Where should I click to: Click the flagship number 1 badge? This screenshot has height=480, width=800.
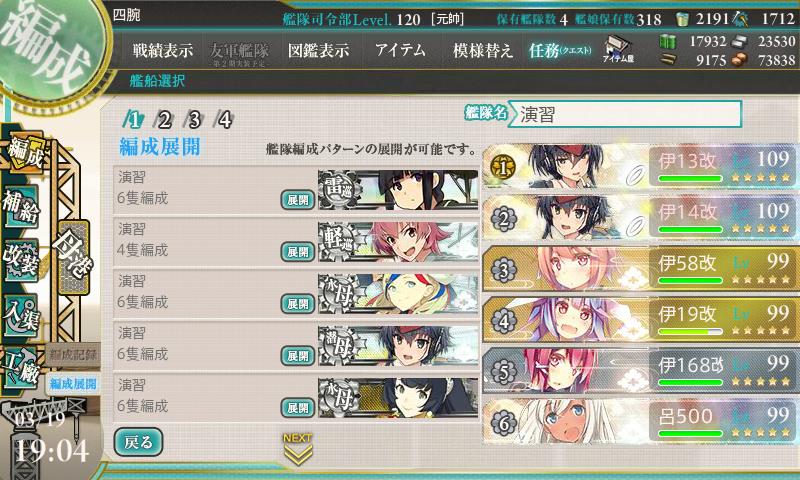[x=503, y=167]
